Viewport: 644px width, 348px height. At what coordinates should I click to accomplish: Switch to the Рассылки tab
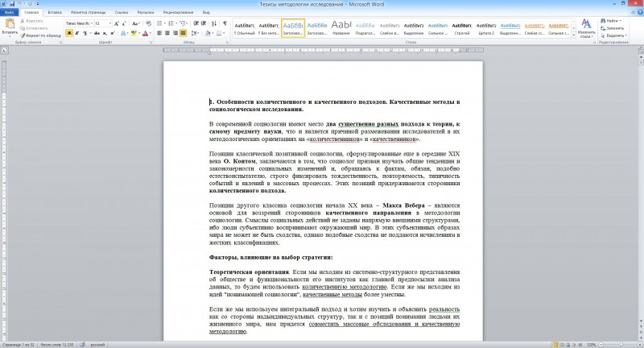146,12
